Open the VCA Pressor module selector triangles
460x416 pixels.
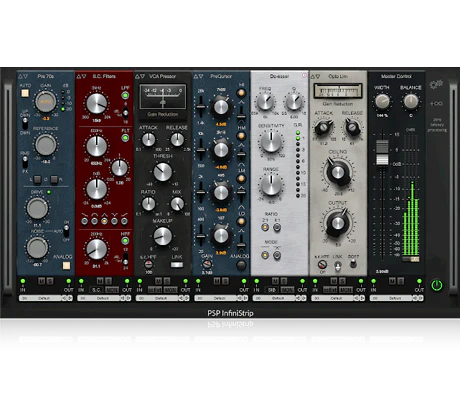coord(140,76)
